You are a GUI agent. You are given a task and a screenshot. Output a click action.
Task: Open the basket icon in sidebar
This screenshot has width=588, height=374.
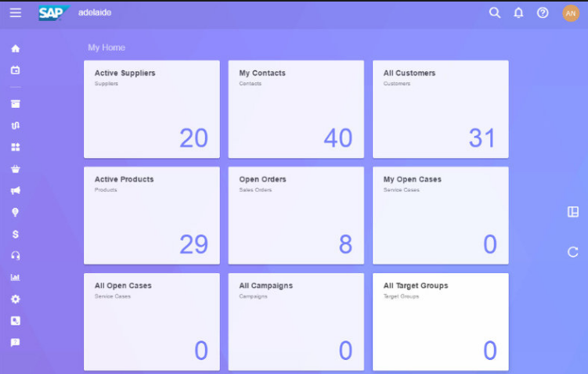click(x=16, y=169)
